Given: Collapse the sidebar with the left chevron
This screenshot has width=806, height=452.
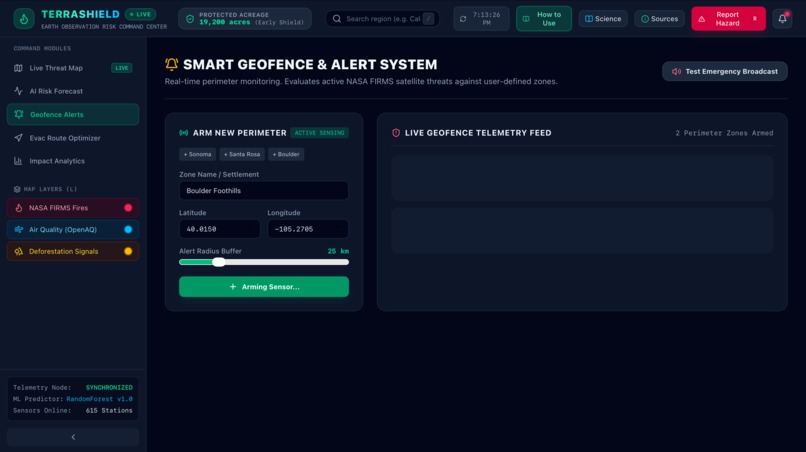Looking at the screenshot, I should pos(73,437).
